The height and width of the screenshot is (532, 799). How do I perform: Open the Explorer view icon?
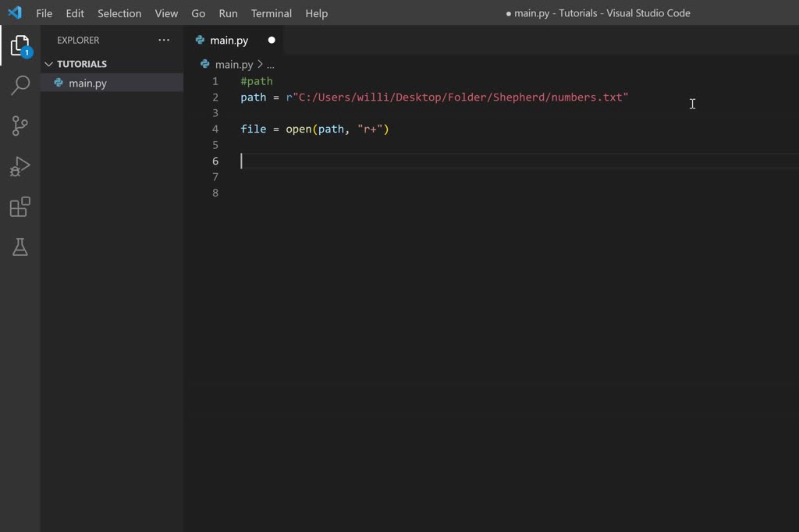tap(20, 45)
